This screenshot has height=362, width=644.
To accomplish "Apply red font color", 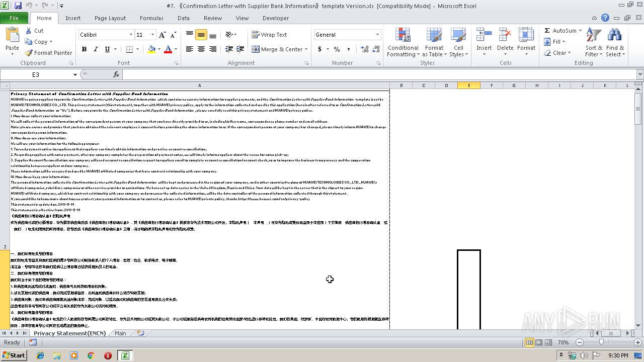I will click(168, 49).
